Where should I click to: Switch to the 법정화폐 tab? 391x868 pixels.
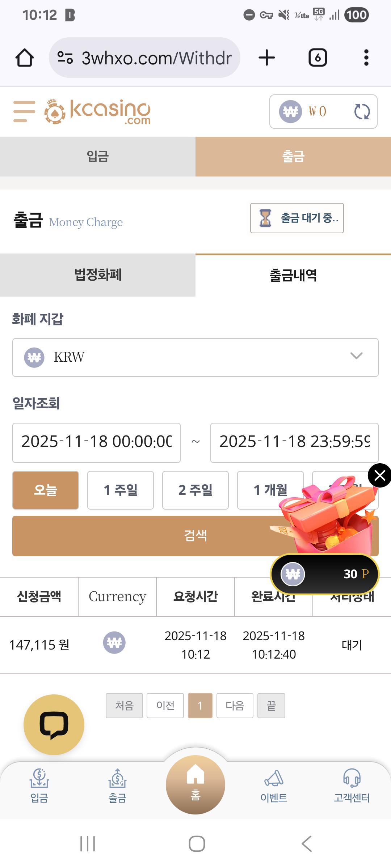pos(98,275)
